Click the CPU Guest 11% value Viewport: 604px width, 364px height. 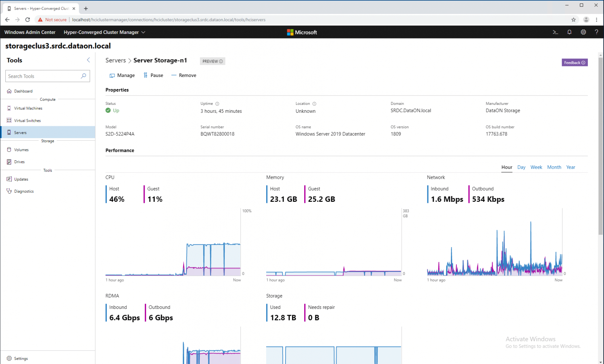pyautogui.click(x=155, y=199)
